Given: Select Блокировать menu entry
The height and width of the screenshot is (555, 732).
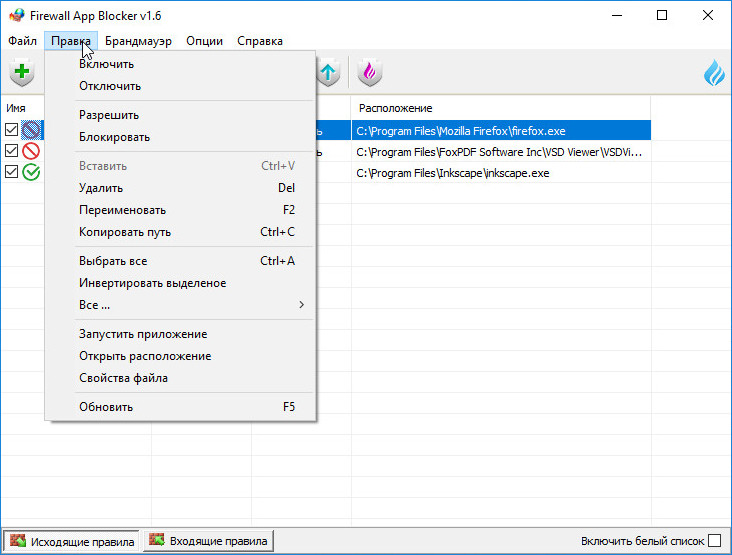Looking at the screenshot, I should pyautogui.click(x=181, y=137).
